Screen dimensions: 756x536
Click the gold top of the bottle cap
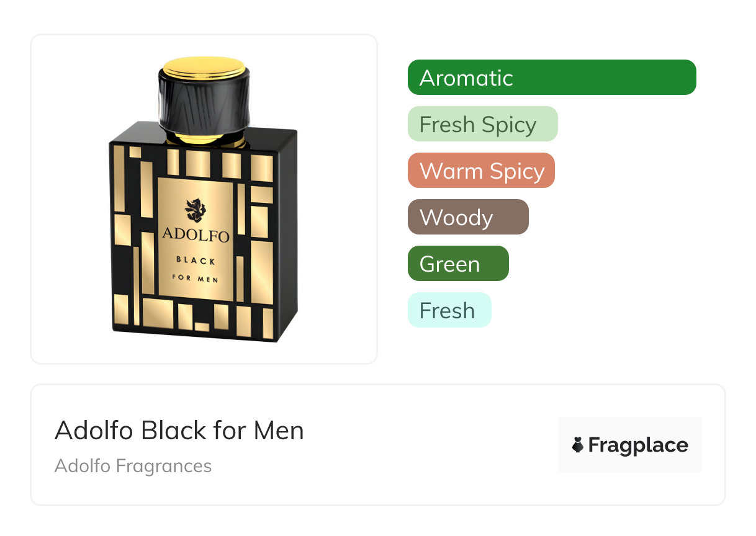click(x=204, y=68)
